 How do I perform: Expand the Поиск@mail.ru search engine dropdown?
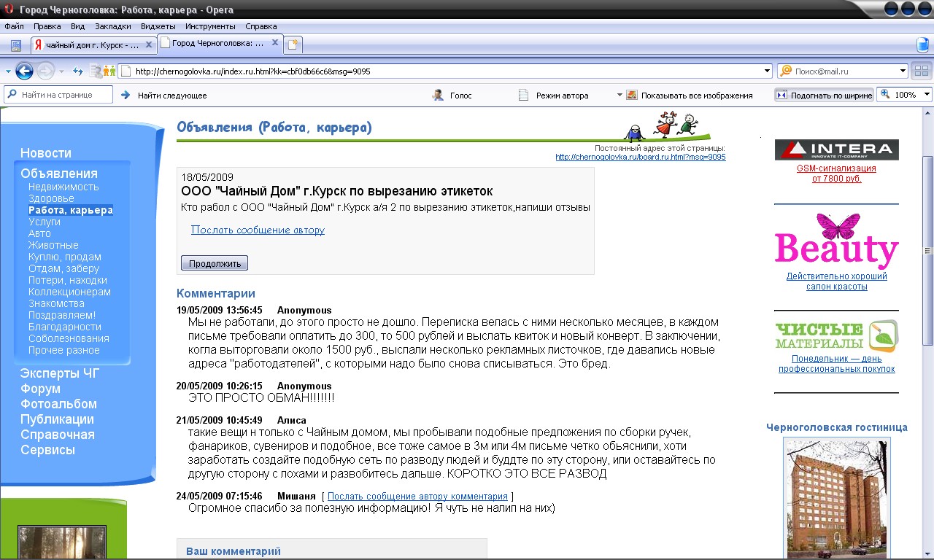click(x=902, y=71)
